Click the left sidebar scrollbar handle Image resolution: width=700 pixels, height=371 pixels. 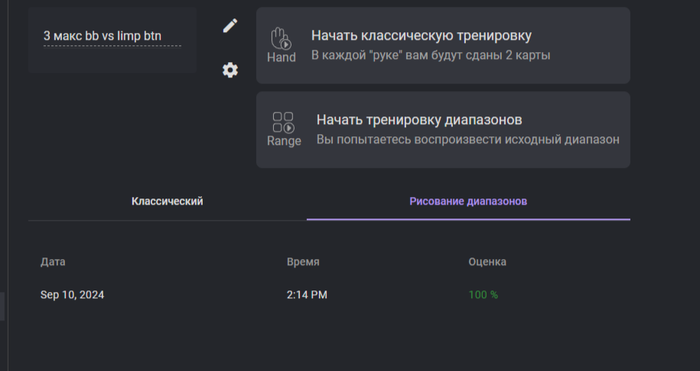click(2, 306)
